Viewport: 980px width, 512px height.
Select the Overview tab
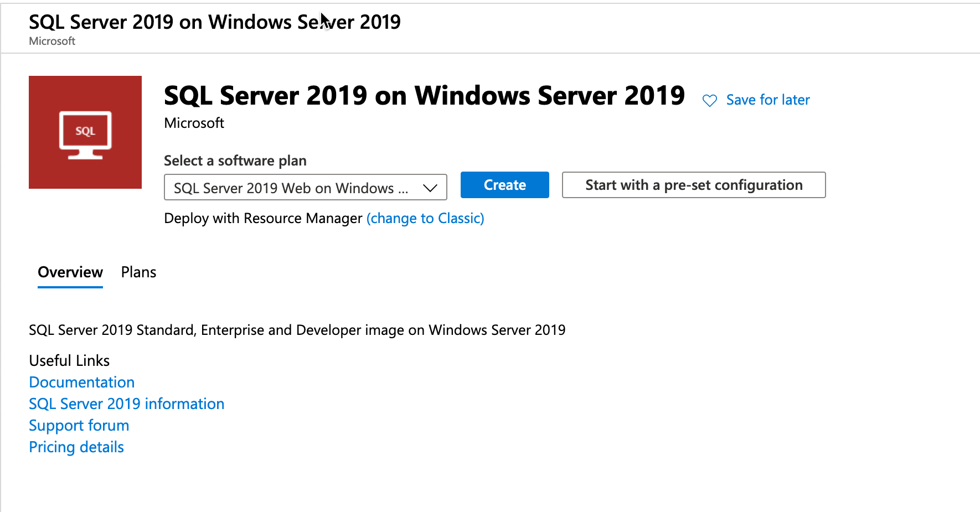70,272
